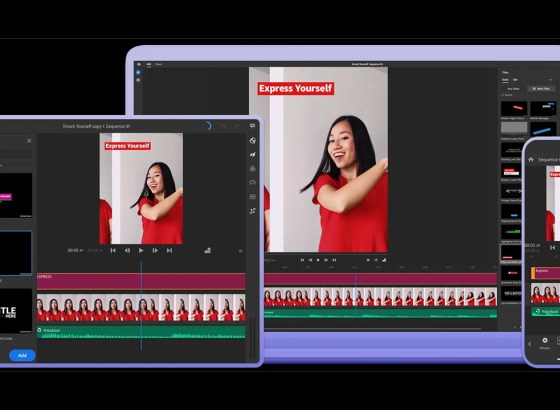Open the Color panel icon on the tablet
560x410 pixels.
[252, 169]
